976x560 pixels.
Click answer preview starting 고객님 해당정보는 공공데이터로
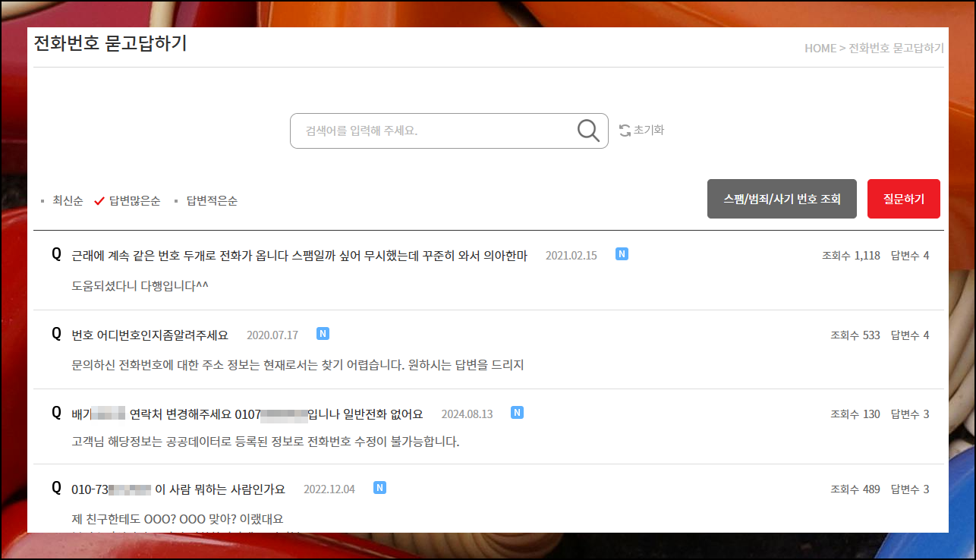tap(266, 441)
